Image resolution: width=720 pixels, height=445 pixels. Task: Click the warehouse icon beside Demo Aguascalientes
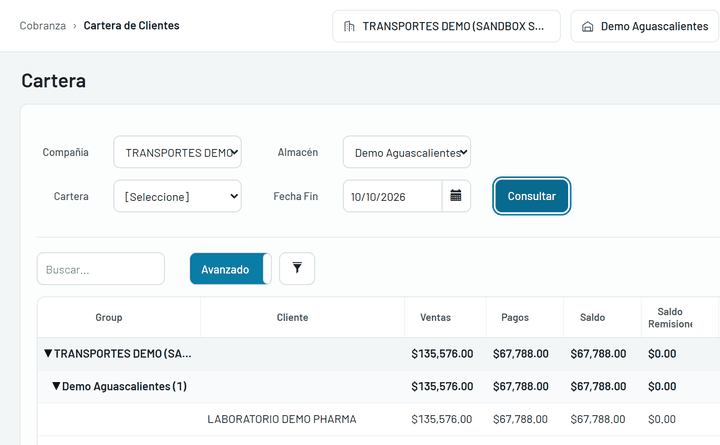(587, 27)
